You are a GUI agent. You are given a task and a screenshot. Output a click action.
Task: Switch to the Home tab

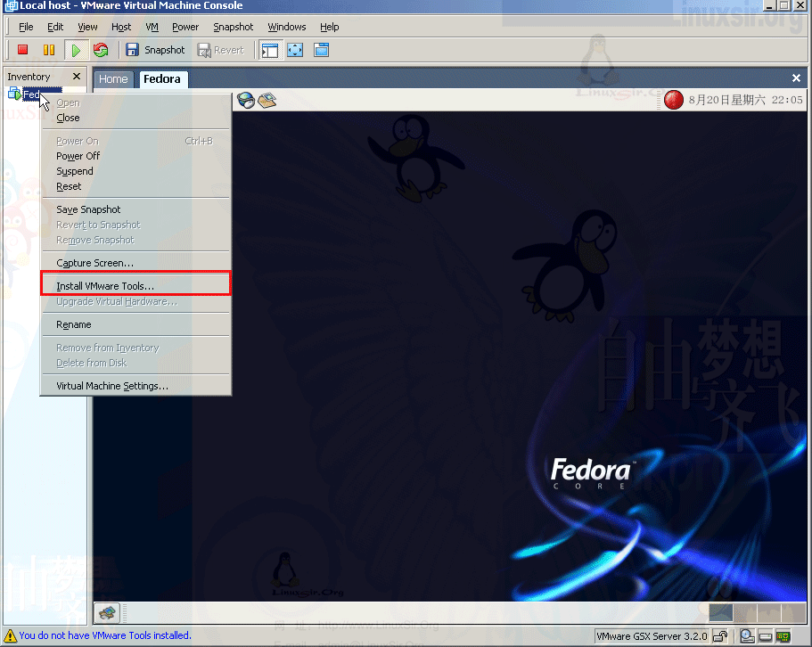click(113, 79)
